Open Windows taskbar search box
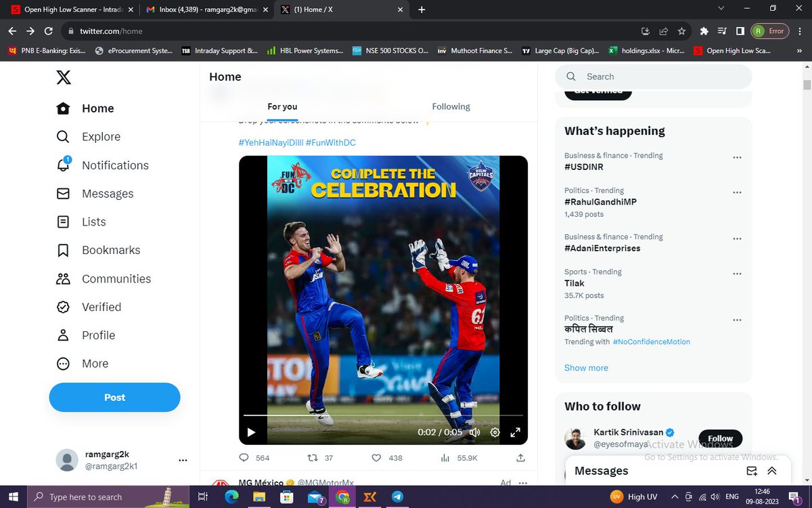This screenshot has height=508, width=812. pyautogui.click(x=108, y=497)
